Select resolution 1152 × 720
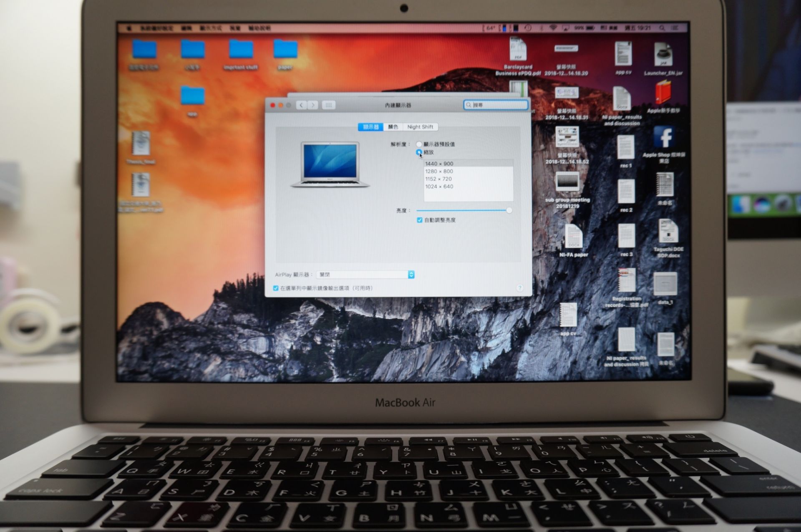Viewport: 801px width, 532px height. point(469,179)
